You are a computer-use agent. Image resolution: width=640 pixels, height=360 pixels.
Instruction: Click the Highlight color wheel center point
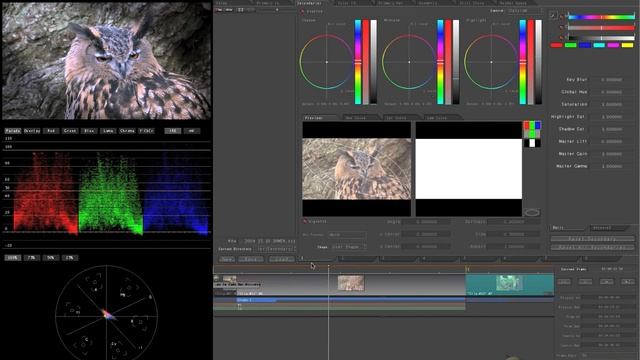tap(491, 62)
